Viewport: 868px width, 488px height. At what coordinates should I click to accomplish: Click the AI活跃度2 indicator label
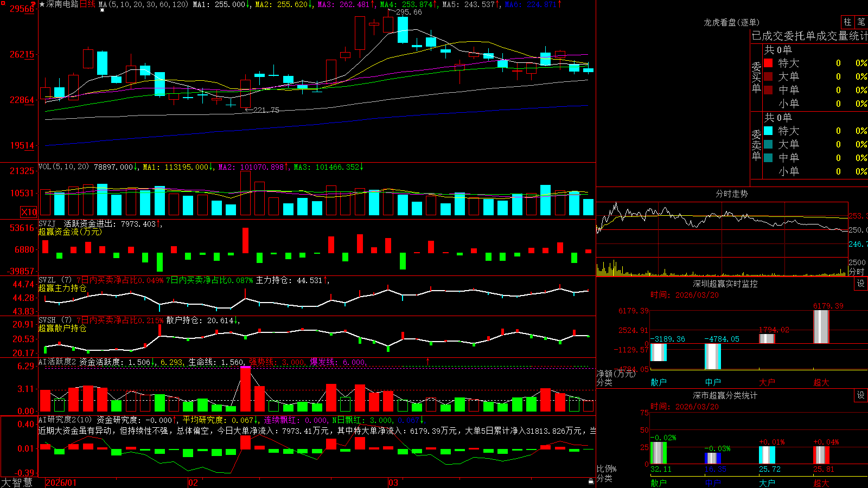coord(58,362)
